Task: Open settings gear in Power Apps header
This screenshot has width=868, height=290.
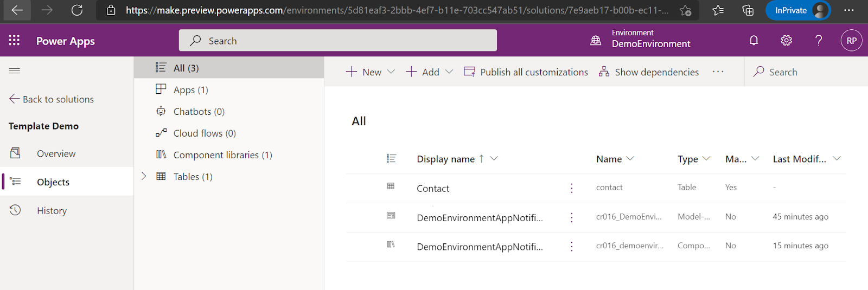Action: tap(786, 40)
